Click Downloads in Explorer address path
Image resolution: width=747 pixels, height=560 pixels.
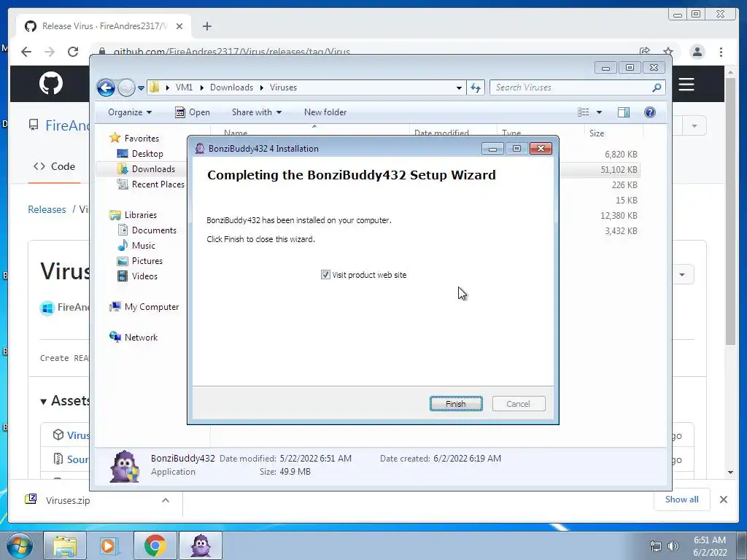(x=231, y=87)
